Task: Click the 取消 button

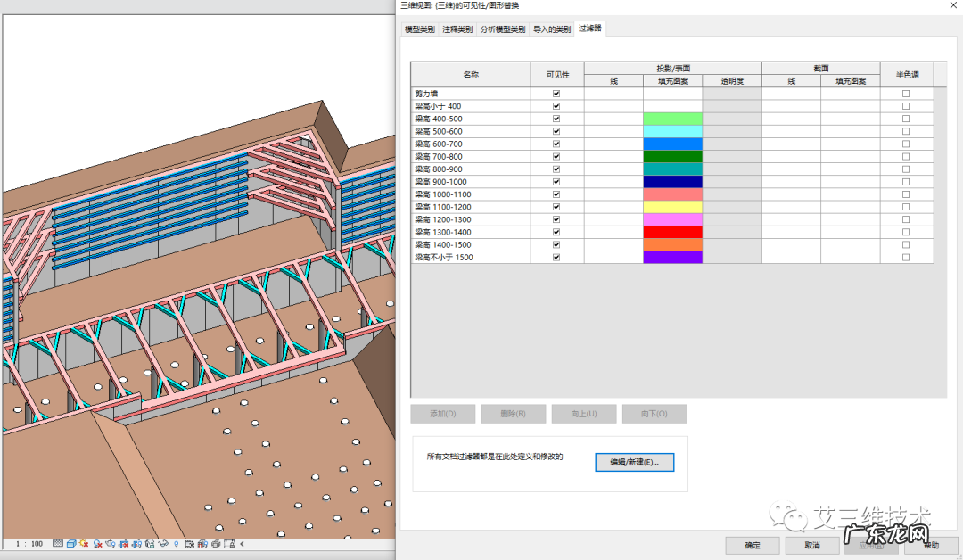Action: coord(811,545)
